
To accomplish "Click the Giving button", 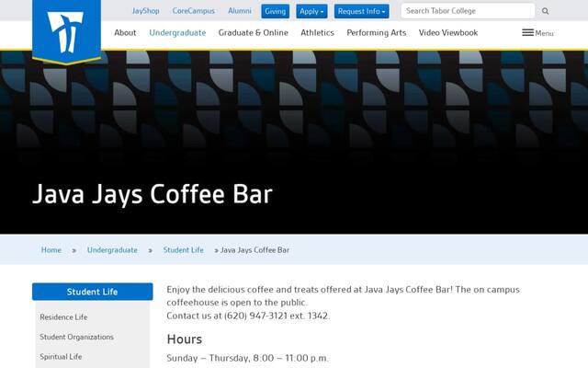I will click(x=276, y=11).
